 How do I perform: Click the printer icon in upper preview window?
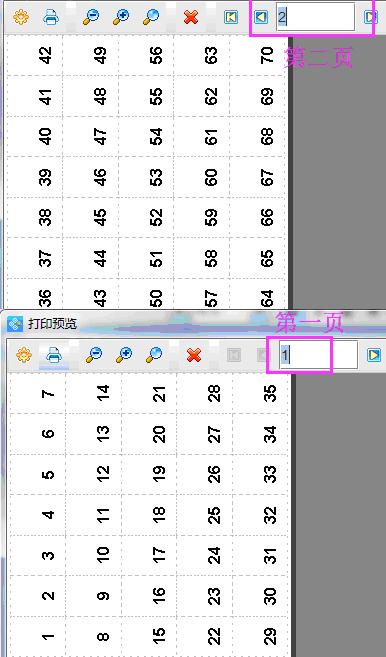tap(51, 17)
